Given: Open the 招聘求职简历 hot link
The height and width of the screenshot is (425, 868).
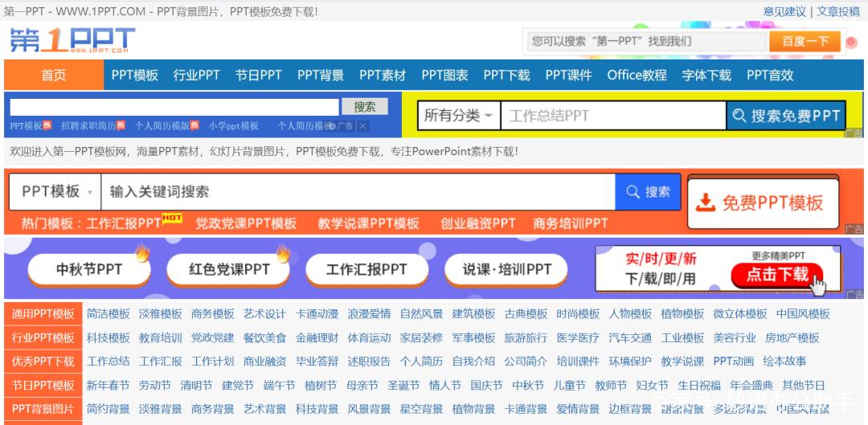Looking at the screenshot, I should pos(88,126).
